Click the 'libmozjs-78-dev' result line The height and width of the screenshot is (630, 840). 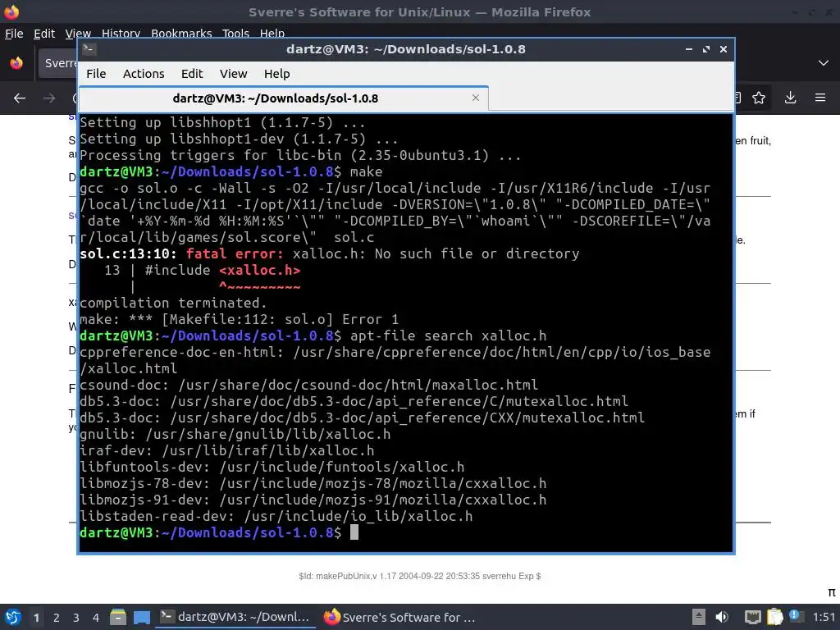coord(313,483)
